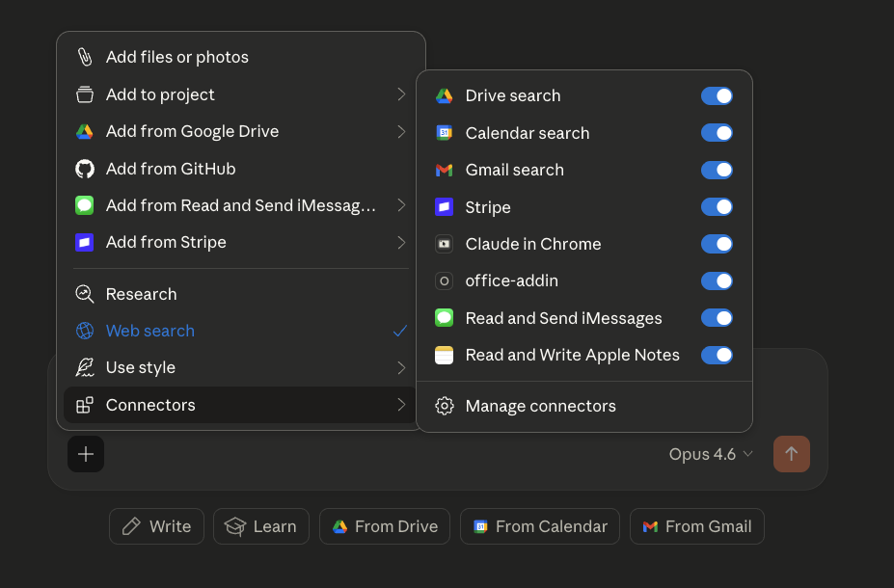Toggle the Read and Write Apple Notes switch
This screenshot has height=588, width=894.
click(716, 355)
